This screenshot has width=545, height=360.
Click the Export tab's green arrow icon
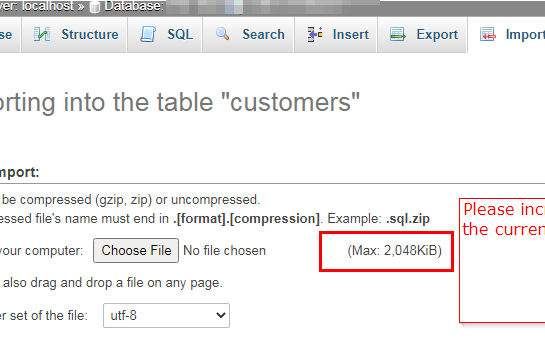[397, 34]
